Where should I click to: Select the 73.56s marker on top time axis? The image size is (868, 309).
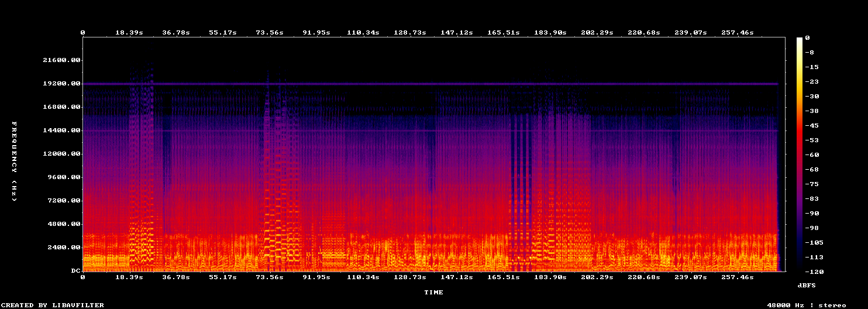tap(270, 32)
